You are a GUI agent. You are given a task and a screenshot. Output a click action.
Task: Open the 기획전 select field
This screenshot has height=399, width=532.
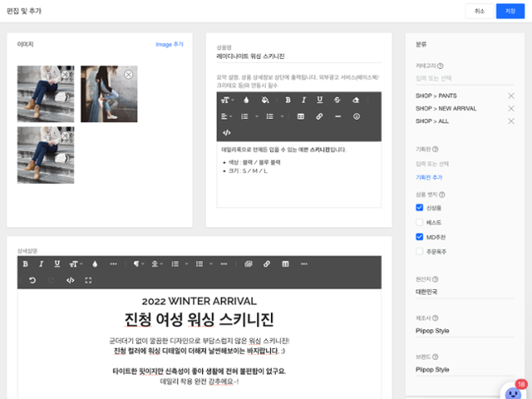pos(465,164)
